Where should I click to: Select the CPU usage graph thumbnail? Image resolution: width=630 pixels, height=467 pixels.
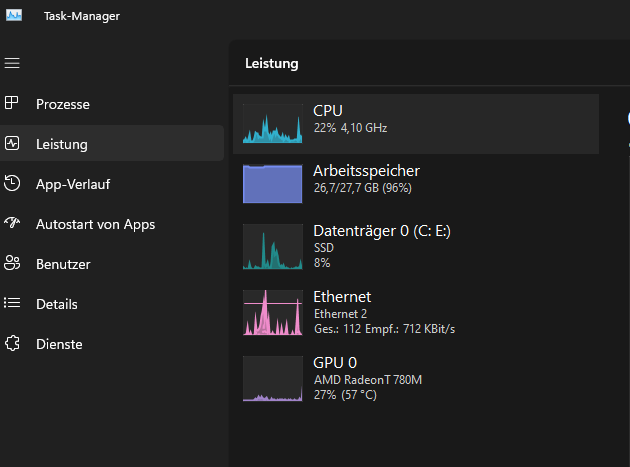(x=272, y=124)
